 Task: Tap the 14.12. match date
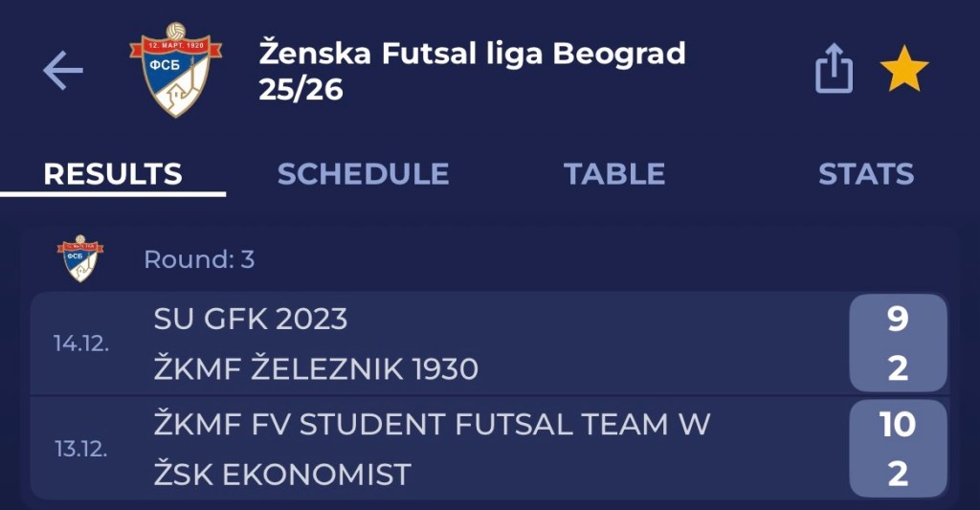click(x=81, y=344)
